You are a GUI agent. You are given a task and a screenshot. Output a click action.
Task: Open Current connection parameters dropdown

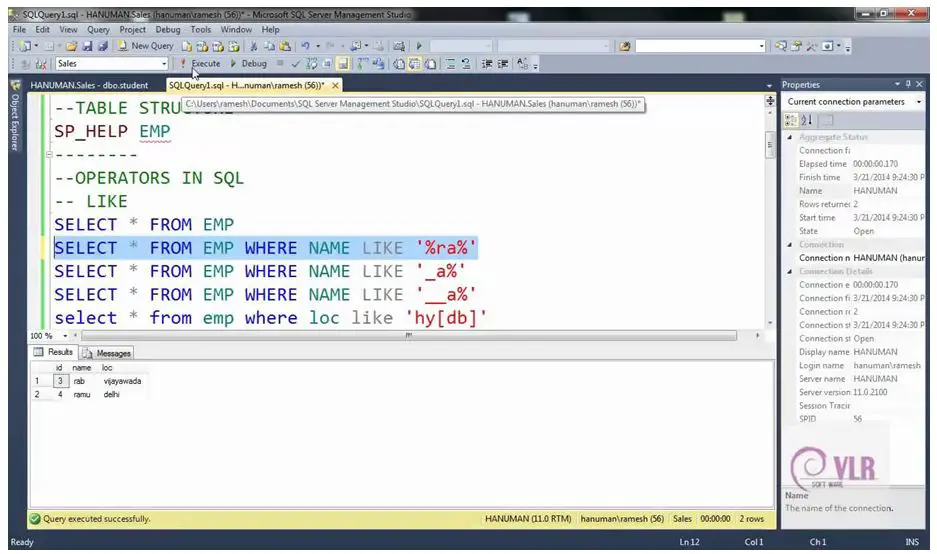[918, 102]
